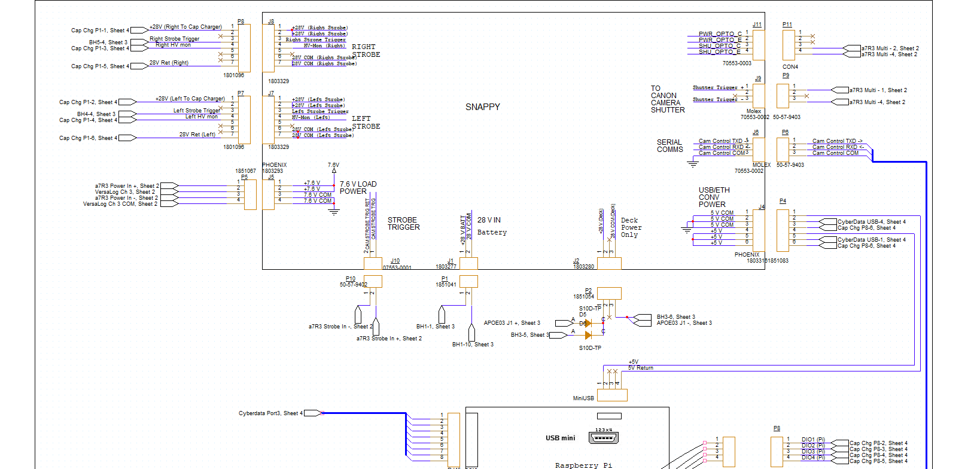This screenshot has width=980, height=469.
Task: Click connector J7 body
Action: [x=268, y=120]
